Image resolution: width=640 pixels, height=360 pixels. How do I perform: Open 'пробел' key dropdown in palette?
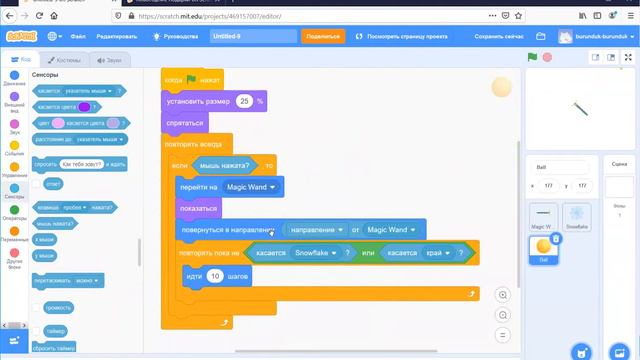click(x=74, y=207)
